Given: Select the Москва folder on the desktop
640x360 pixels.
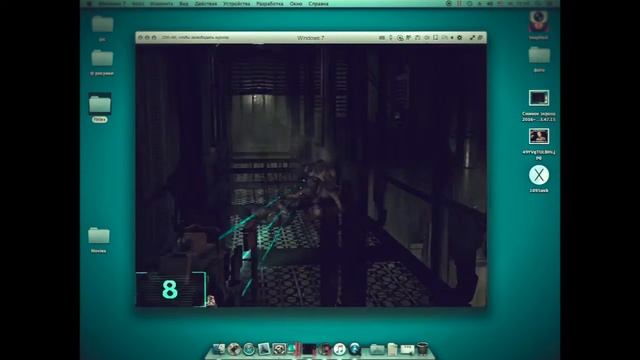Looking at the screenshot, I should [99, 236].
